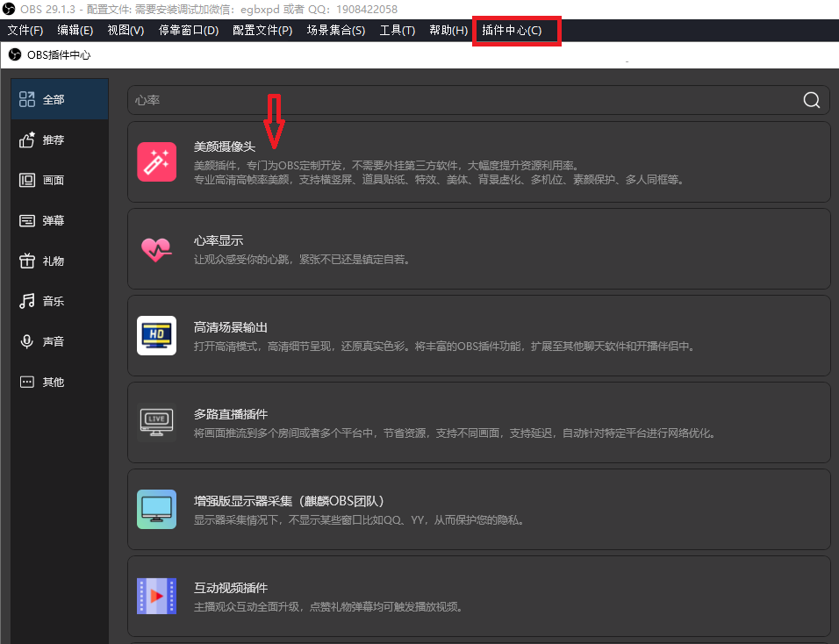This screenshot has height=644, width=839.
Task: Select the 音乐 sidebar icon
Action: pos(59,301)
